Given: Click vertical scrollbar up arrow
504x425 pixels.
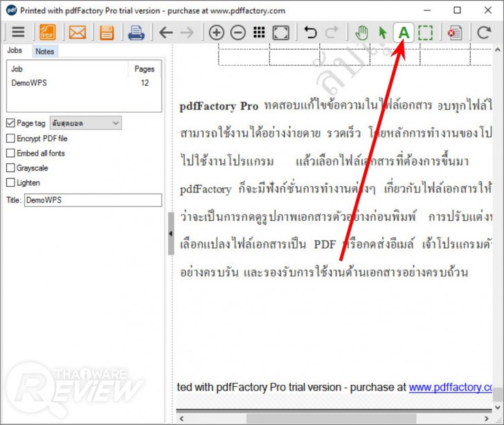Looking at the screenshot, I should [x=498, y=50].
